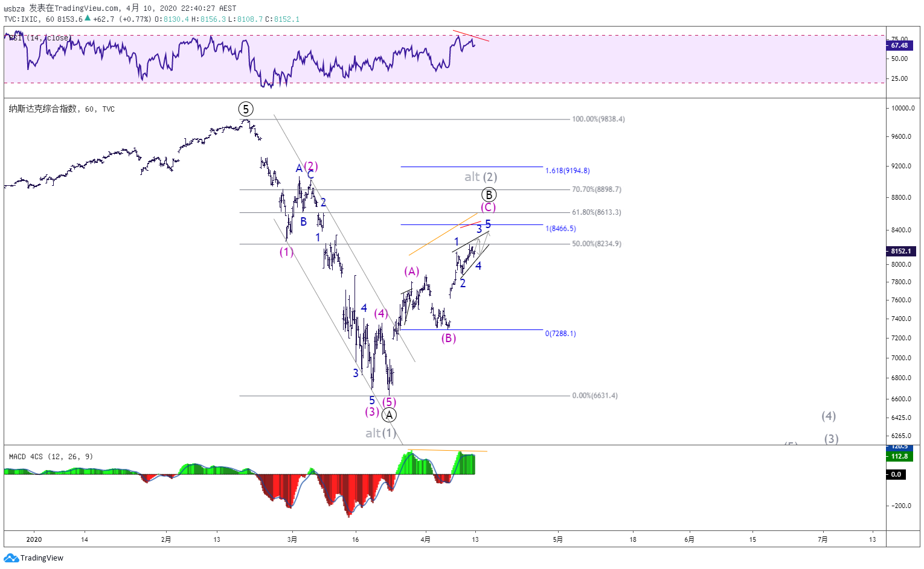Select the blue 1.618(9194.8) extension label
Screen dimensions: 924x569
(568, 171)
